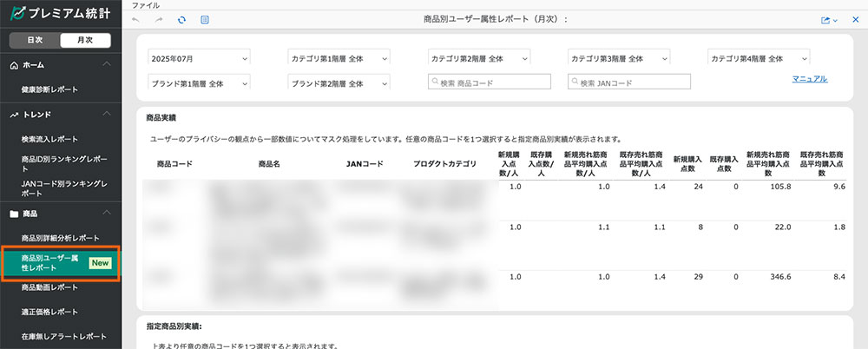
Task: Open 適正価格レポート in sidebar
Action: [49, 312]
